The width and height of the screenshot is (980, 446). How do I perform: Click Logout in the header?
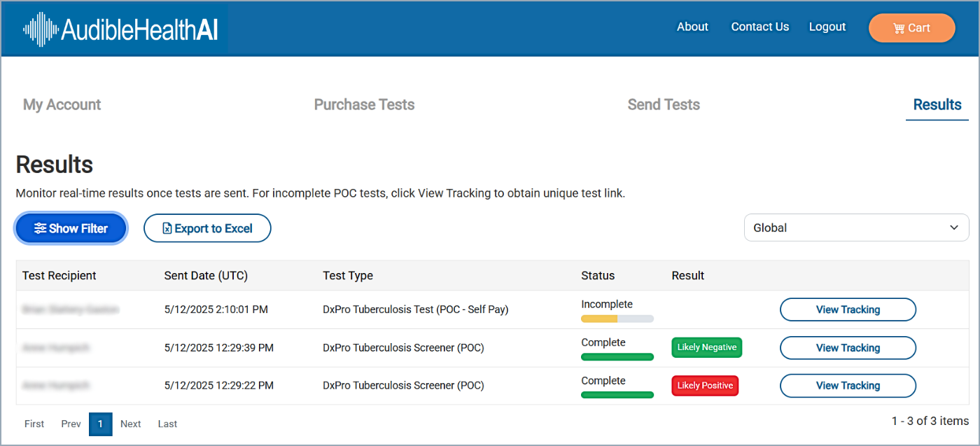(827, 27)
